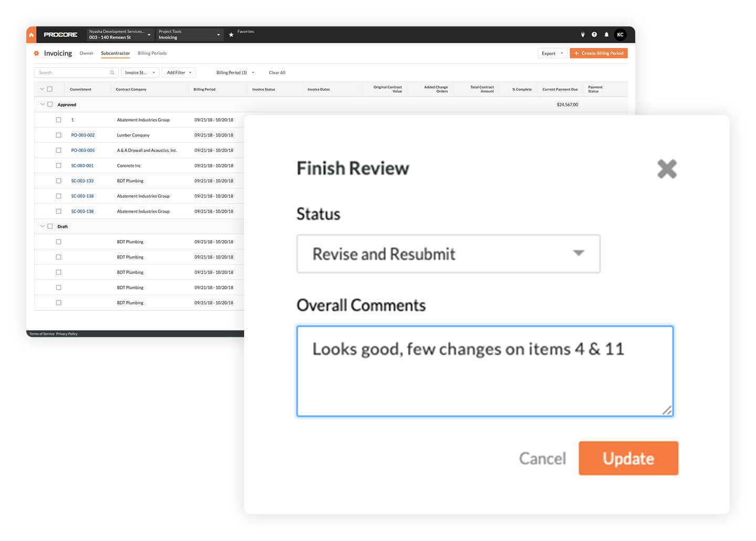Screen dimensions: 756x541
Task: Switch to the Billing Periods tab
Action: coord(152,53)
